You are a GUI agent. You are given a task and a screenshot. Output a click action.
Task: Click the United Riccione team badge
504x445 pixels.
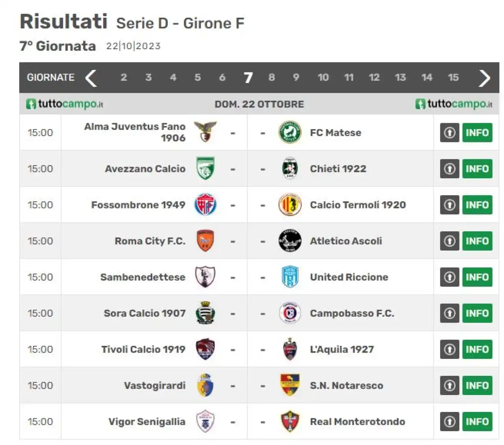coord(290,277)
